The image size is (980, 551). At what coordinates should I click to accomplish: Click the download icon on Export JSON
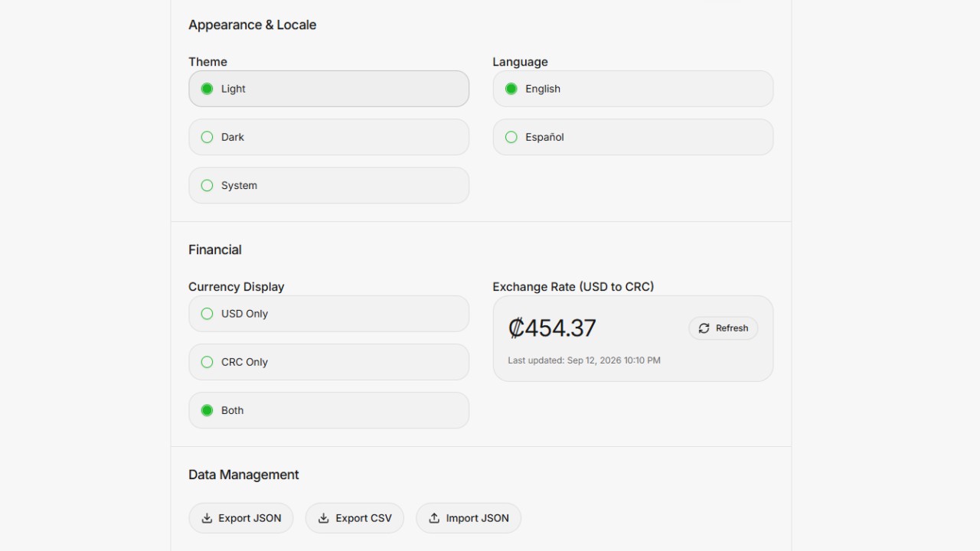(x=207, y=518)
